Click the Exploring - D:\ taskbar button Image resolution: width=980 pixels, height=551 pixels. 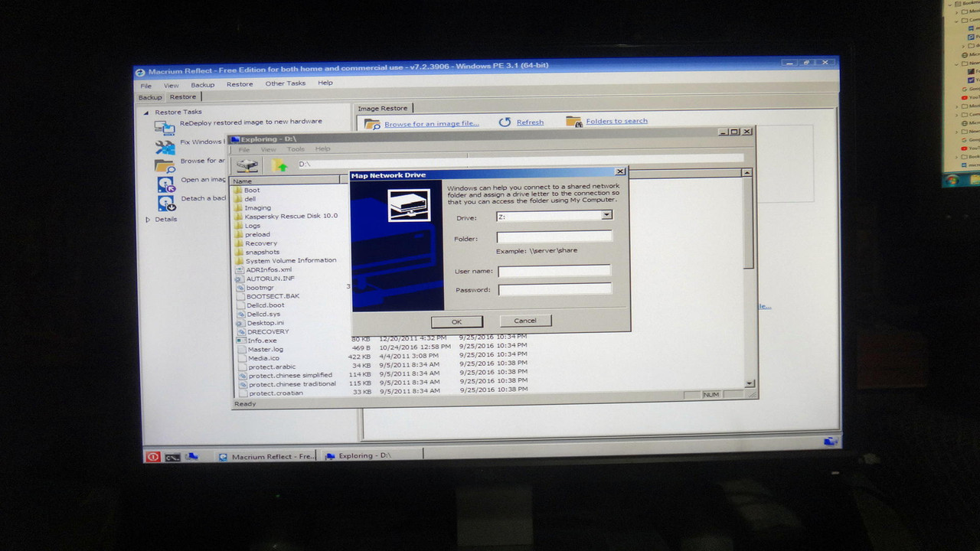[372, 455]
